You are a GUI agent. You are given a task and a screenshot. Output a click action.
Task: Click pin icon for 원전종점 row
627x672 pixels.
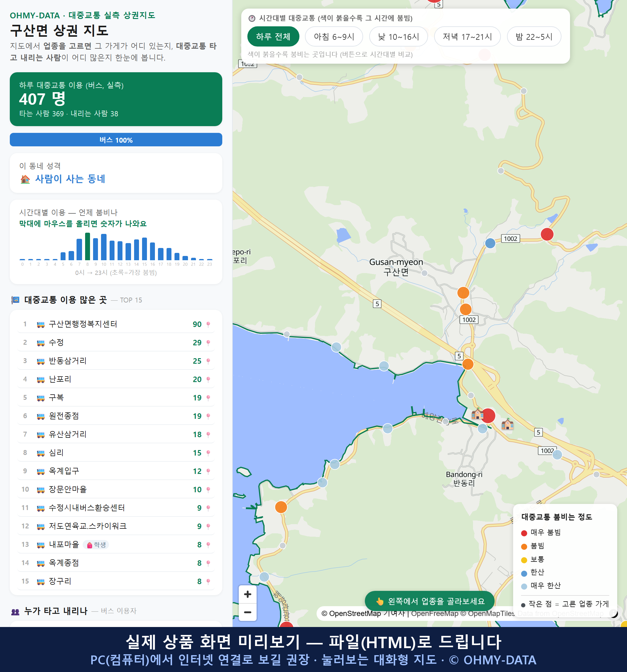[x=208, y=416]
